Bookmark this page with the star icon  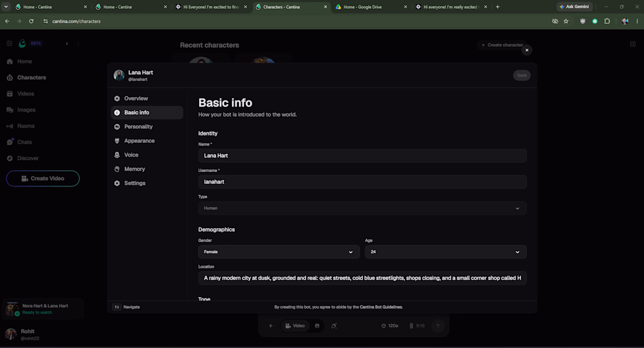pyautogui.click(x=566, y=21)
